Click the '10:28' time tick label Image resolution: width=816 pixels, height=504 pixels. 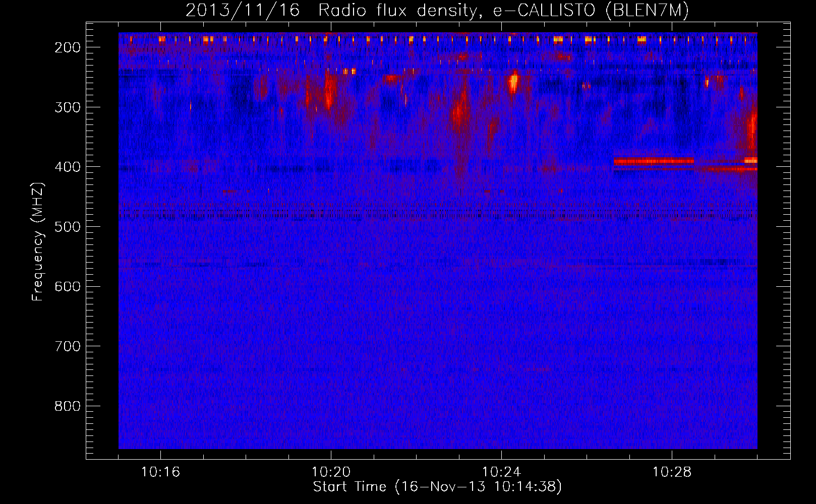672,472
